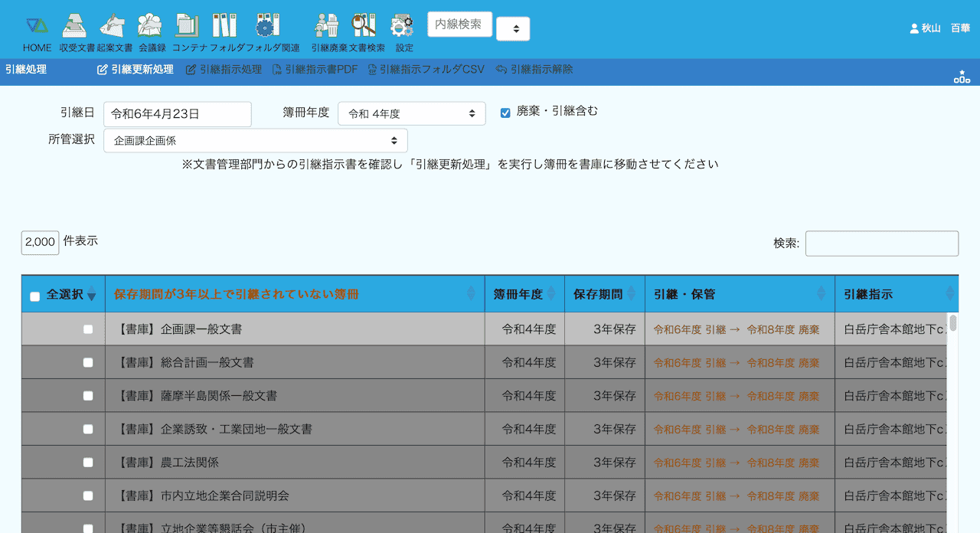This screenshot has width=980, height=533.
Task: Click the 検索 table search field
Action: tap(881, 244)
